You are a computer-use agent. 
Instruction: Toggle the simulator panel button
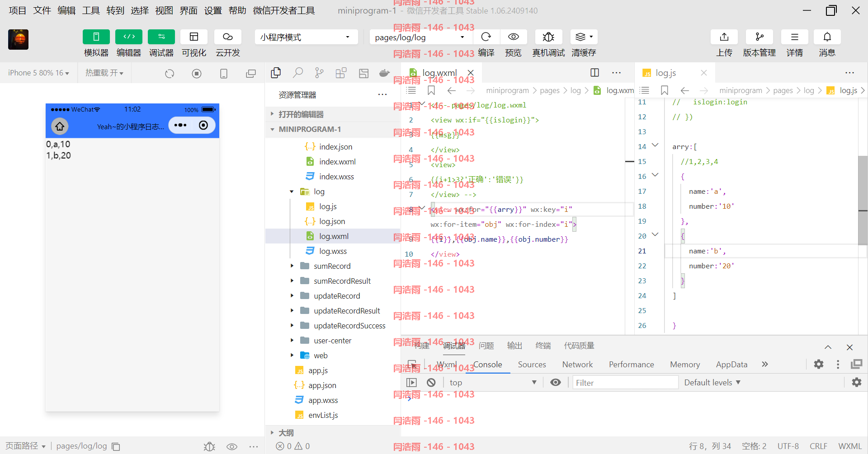pyautogui.click(x=96, y=37)
